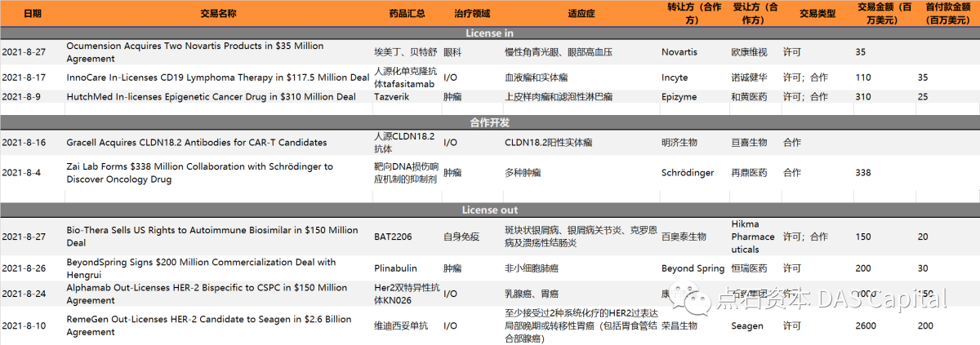Click the BeyondSpring Signs $200 Million deal name
Viewport: 980px width, 345px height.
(201, 268)
